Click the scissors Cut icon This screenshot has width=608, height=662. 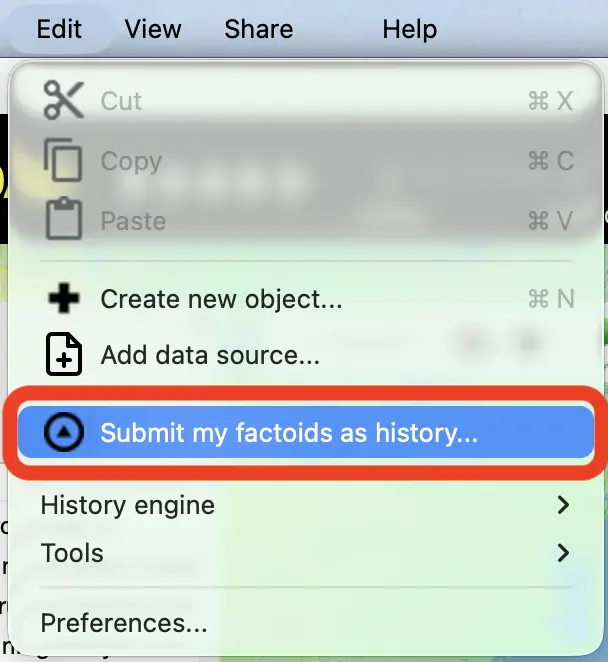click(x=65, y=100)
